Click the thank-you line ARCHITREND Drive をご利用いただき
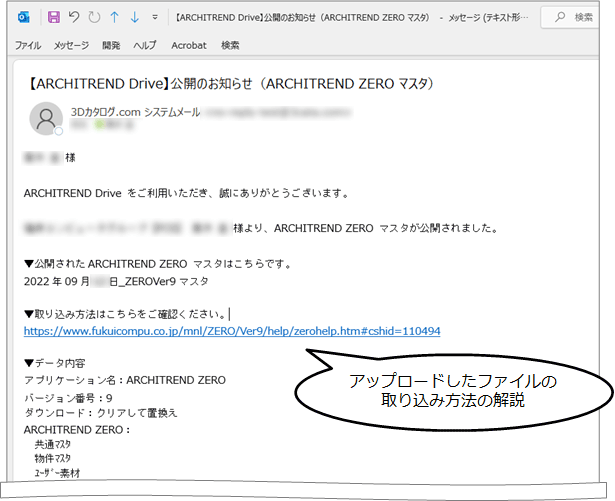The image size is (615, 501). pos(186,193)
